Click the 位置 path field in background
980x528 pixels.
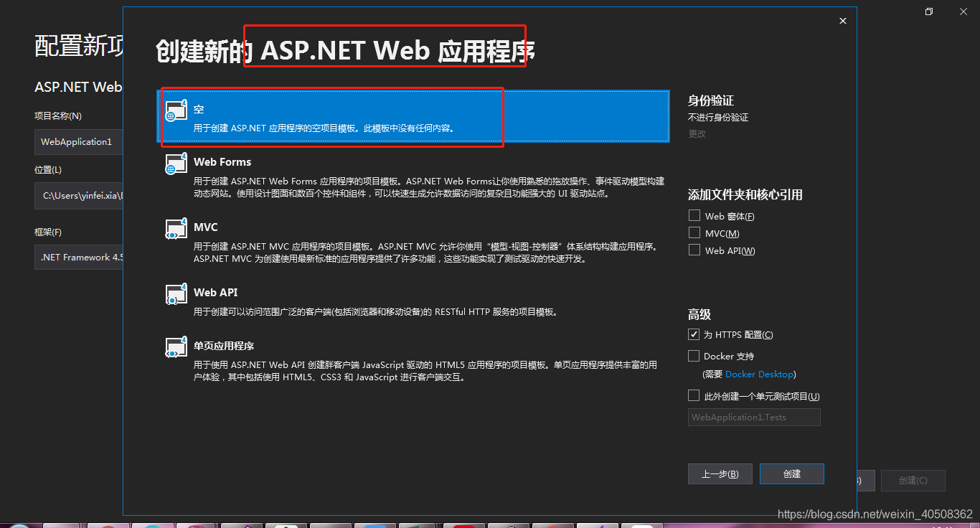pos(79,195)
